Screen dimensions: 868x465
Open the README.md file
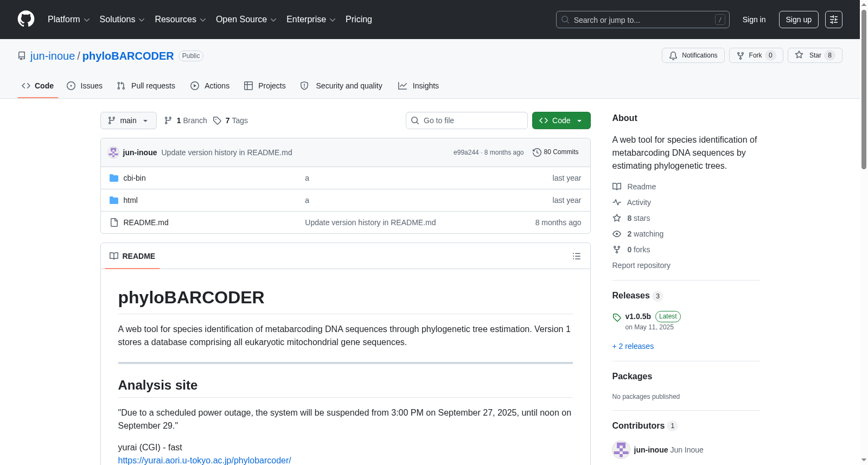point(146,222)
